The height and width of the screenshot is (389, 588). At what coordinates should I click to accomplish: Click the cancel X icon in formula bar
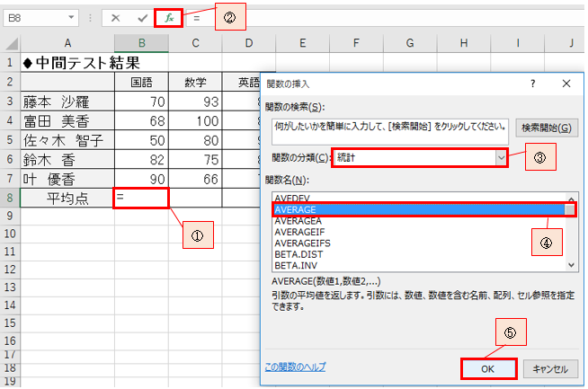click(115, 17)
